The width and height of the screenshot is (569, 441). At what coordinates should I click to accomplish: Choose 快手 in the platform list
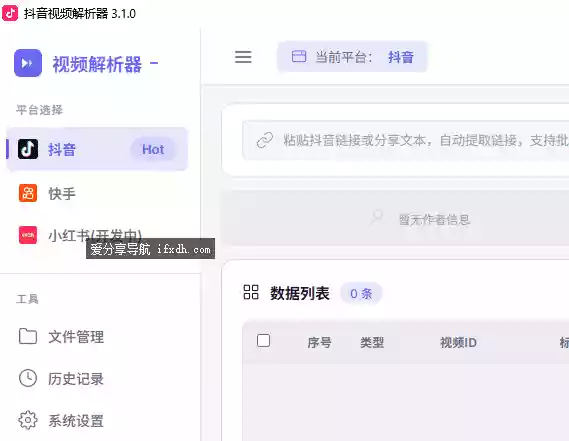(x=97, y=193)
